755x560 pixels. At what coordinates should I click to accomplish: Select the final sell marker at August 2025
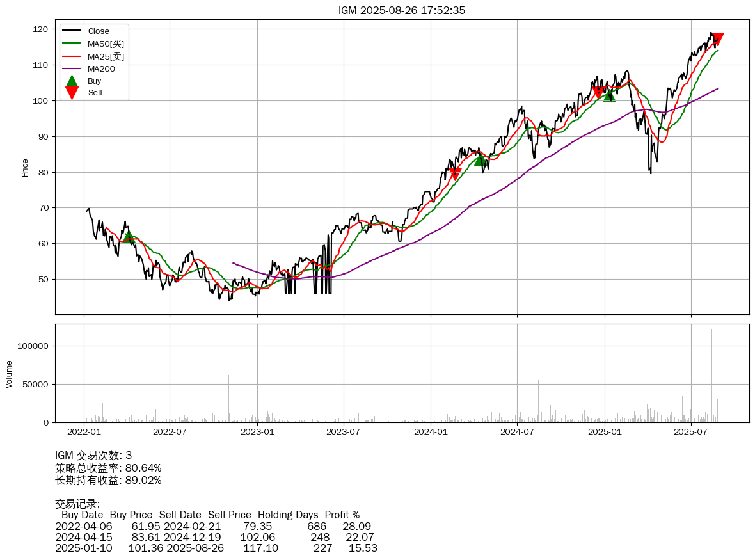[x=717, y=38]
